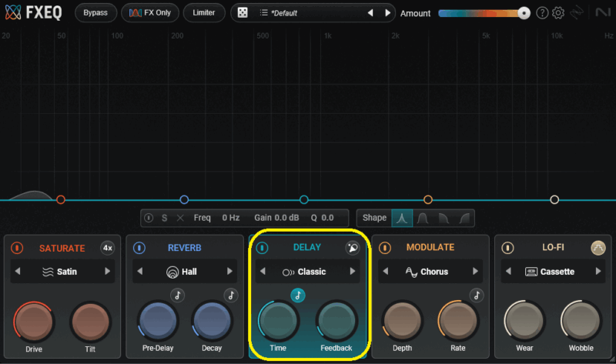The image size is (616, 364).
Task: Select the bell-shaped filter Shape icon
Action: click(402, 218)
